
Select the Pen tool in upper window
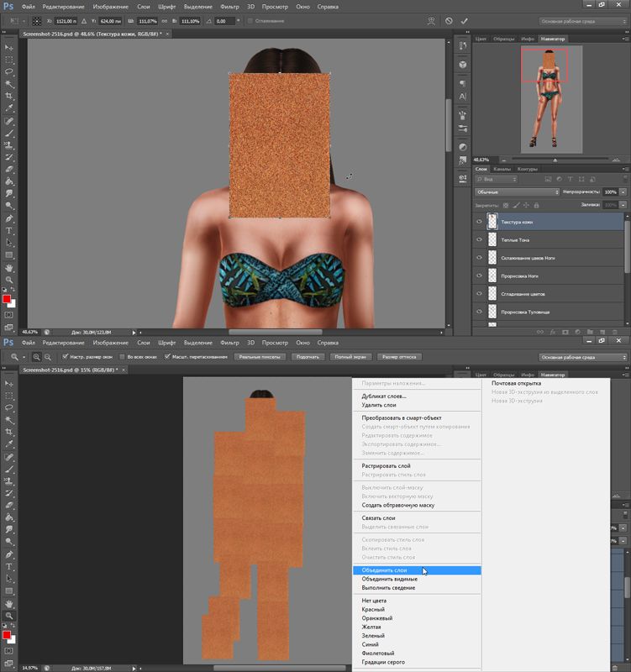tap(8, 218)
